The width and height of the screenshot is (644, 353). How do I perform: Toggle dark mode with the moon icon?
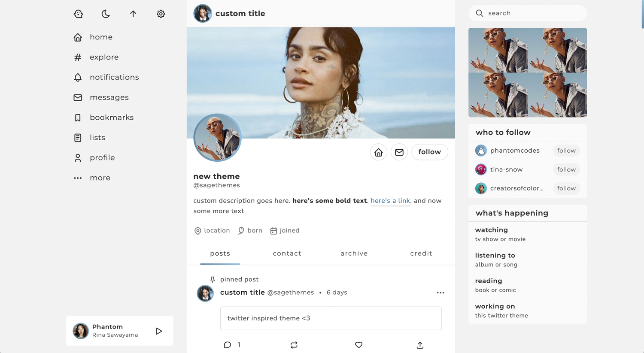pos(106,14)
